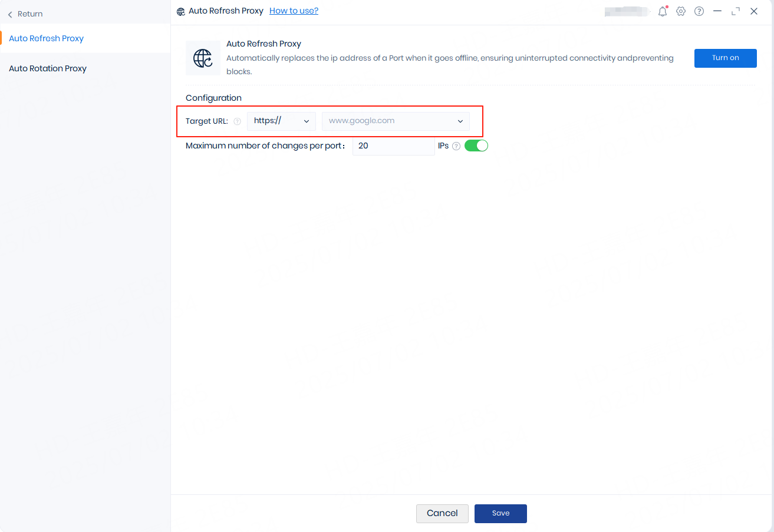Click the Save button
This screenshot has height=532, width=774.
[x=500, y=513]
